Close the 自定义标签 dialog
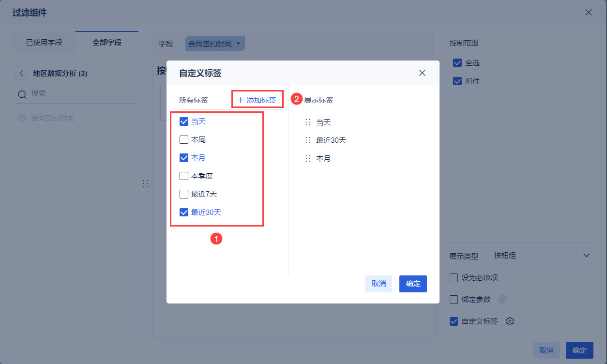607x364 pixels. tap(422, 73)
